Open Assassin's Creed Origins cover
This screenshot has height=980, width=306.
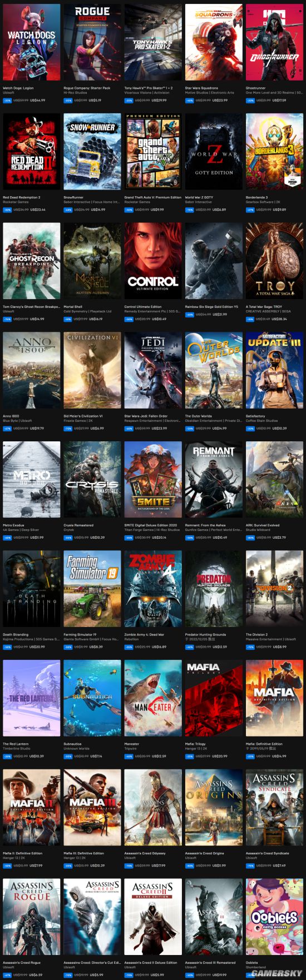[214, 808]
